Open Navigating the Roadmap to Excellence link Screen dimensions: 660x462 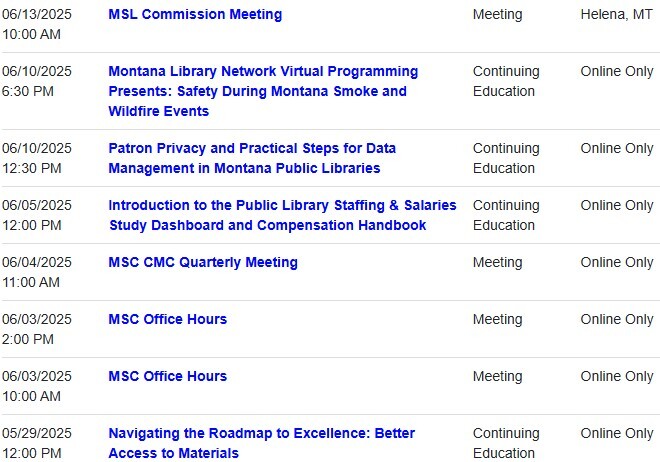click(261, 443)
